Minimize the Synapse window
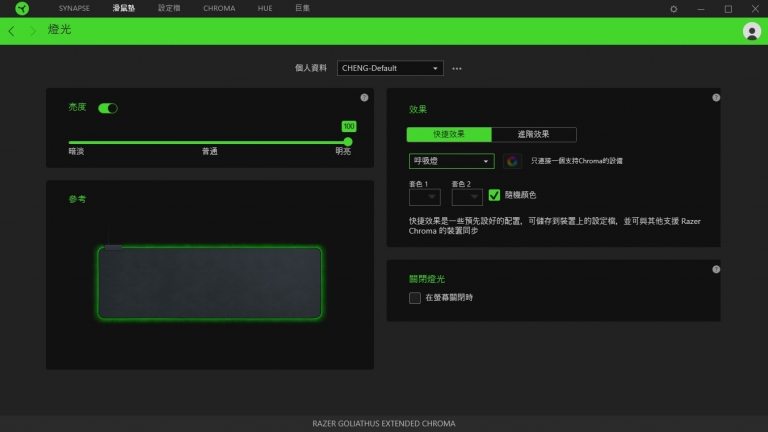Viewport: 768px width, 432px height. click(x=701, y=9)
